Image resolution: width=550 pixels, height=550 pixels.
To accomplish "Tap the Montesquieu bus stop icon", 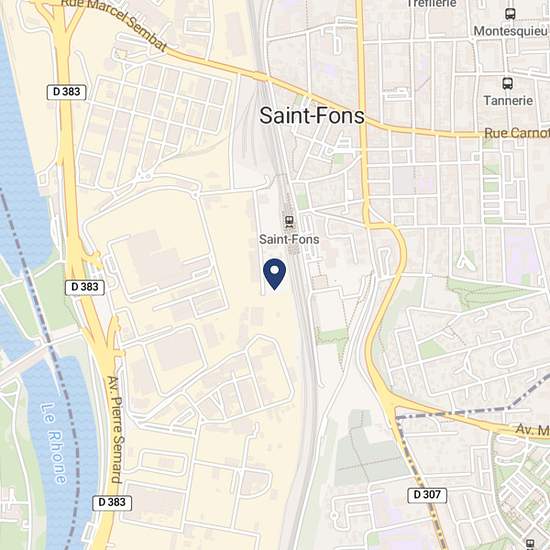I will [510, 14].
